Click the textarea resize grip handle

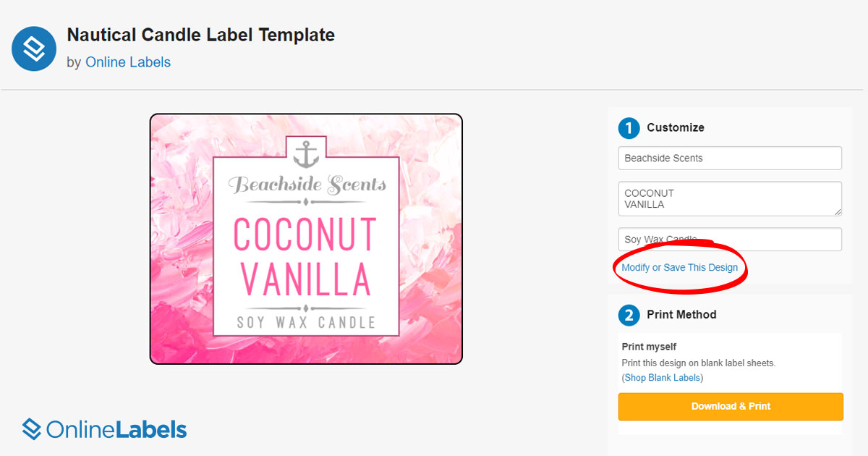pos(838,211)
